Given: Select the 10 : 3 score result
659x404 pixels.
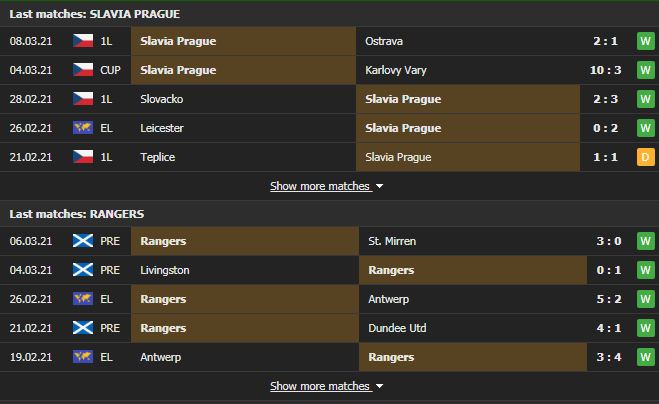Looking at the screenshot, I should click(605, 70).
